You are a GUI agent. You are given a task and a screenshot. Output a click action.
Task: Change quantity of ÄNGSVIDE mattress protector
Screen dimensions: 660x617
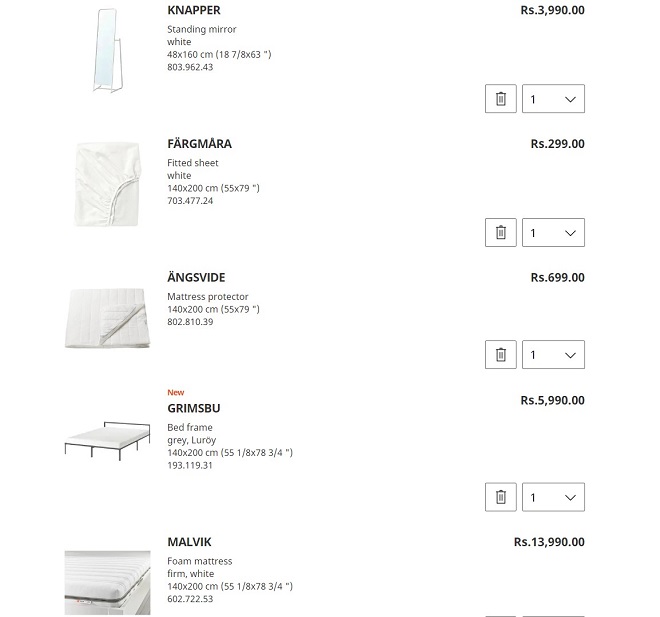point(553,354)
